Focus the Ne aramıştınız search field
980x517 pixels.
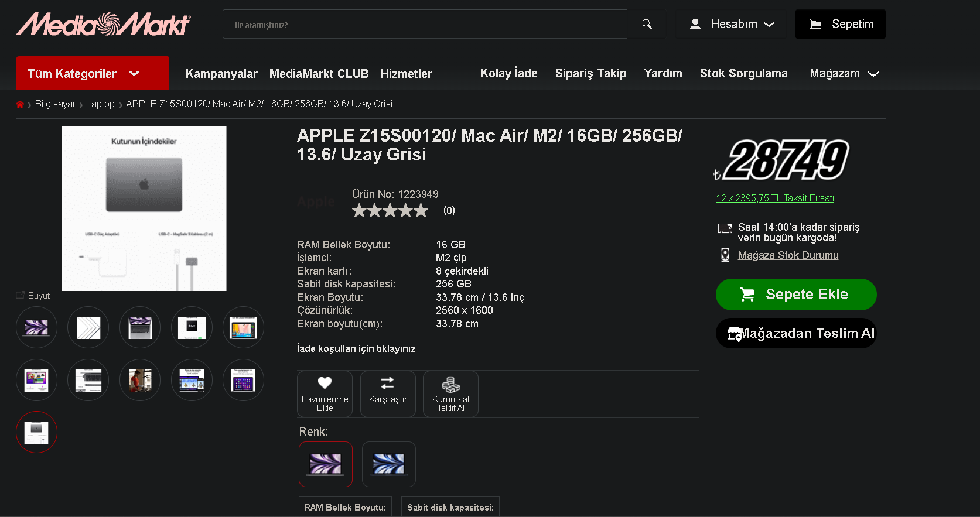(425, 25)
